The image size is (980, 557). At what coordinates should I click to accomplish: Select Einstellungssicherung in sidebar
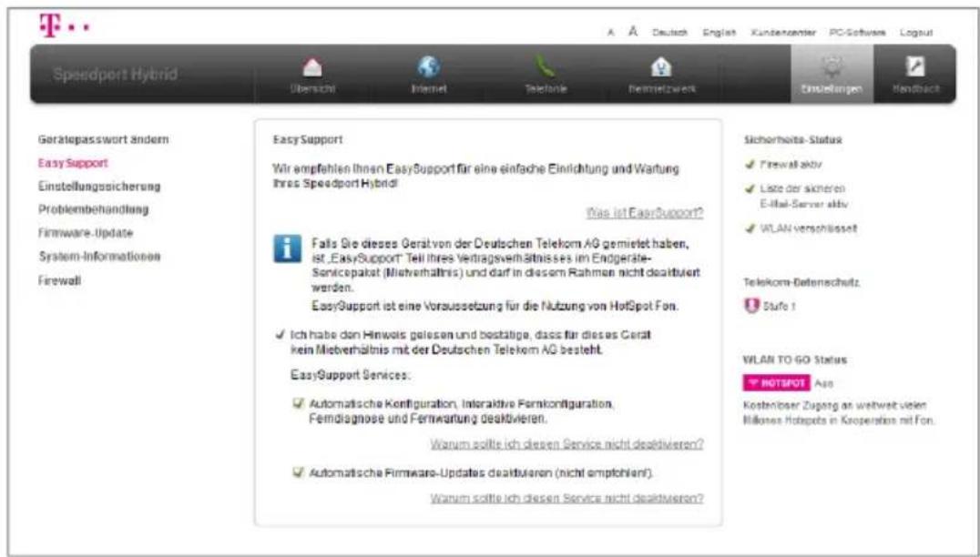(x=98, y=186)
